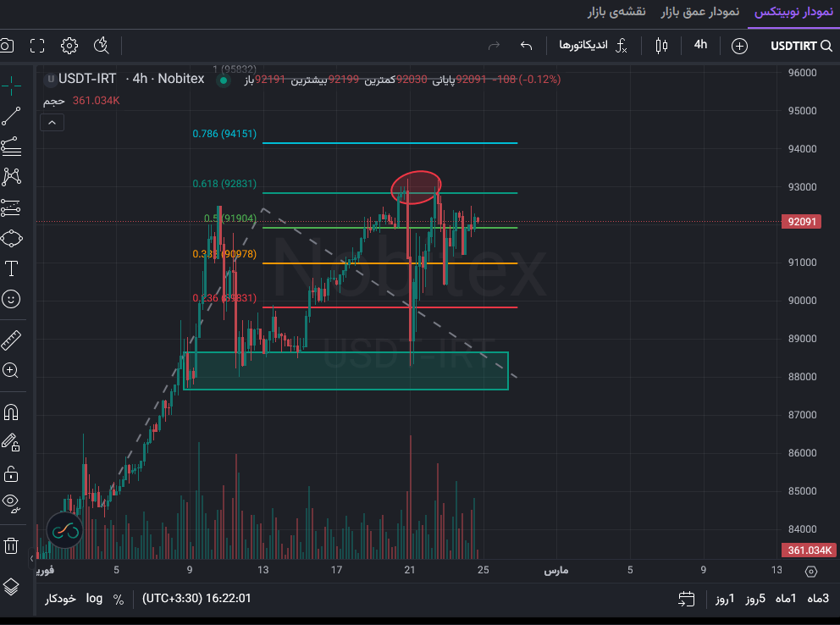Click the USDT-IRT symbol title
The width and height of the screenshot is (840, 625).
[87, 79]
